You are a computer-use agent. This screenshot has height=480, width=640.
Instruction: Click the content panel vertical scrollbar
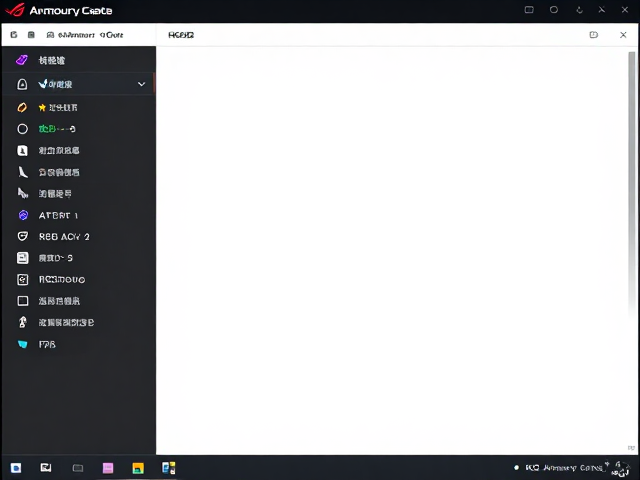[x=632, y=184]
